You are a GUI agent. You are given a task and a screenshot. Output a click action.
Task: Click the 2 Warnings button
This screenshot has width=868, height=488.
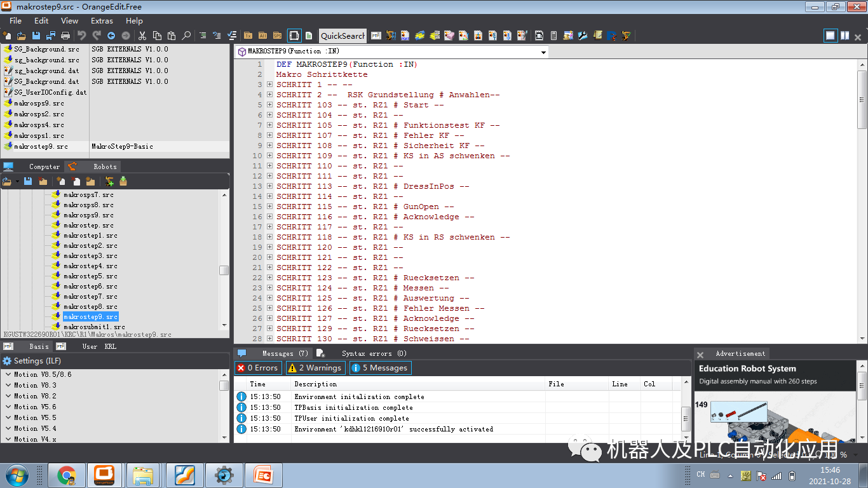pyautogui.click(x=315, y=367)
